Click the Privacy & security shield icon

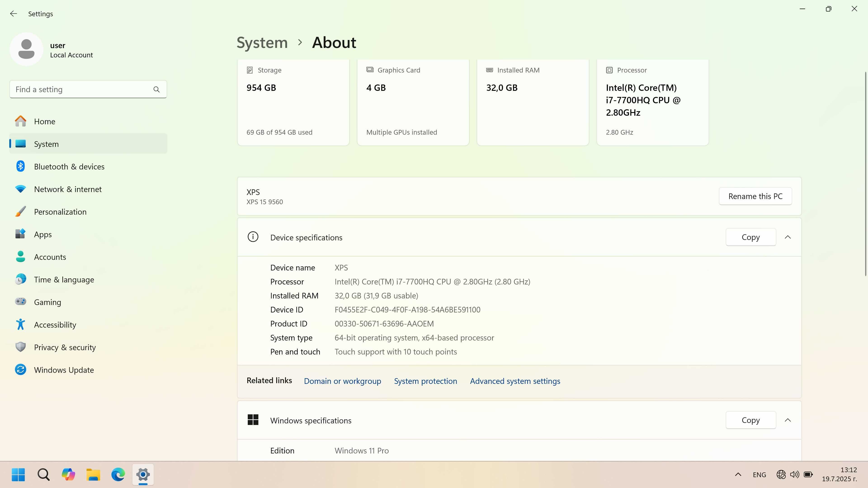point(21,347)
